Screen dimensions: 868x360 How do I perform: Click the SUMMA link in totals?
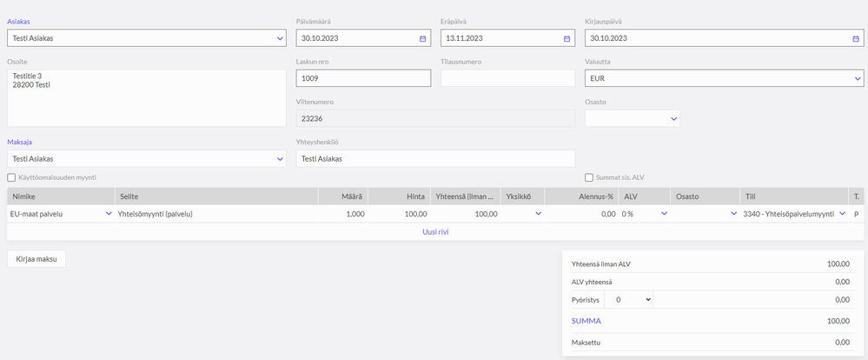pos(586,321)
